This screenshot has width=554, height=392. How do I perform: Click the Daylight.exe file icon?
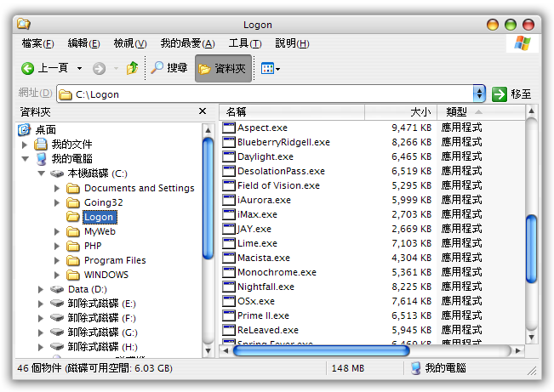pyautogui.click(x=229, y=156)
